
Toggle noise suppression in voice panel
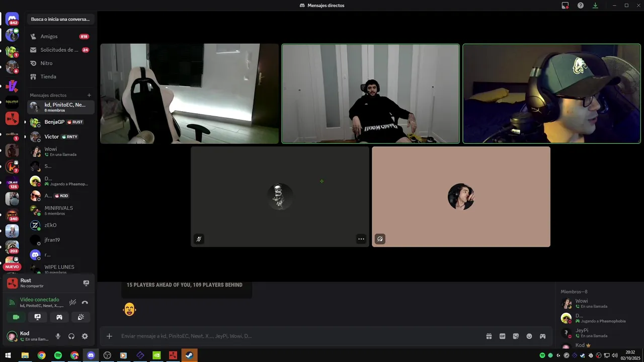click(73, 302)
